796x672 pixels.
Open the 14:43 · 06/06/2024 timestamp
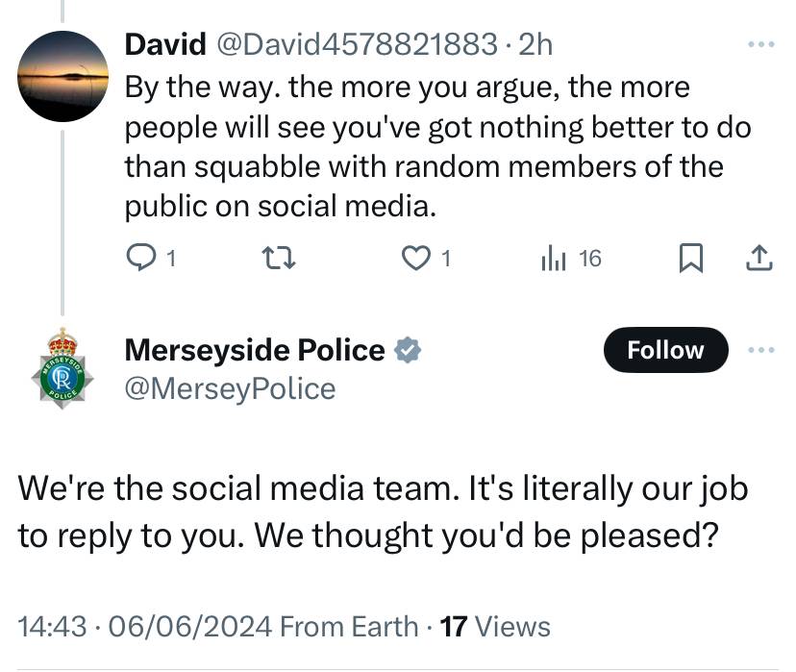pos(145,626)
